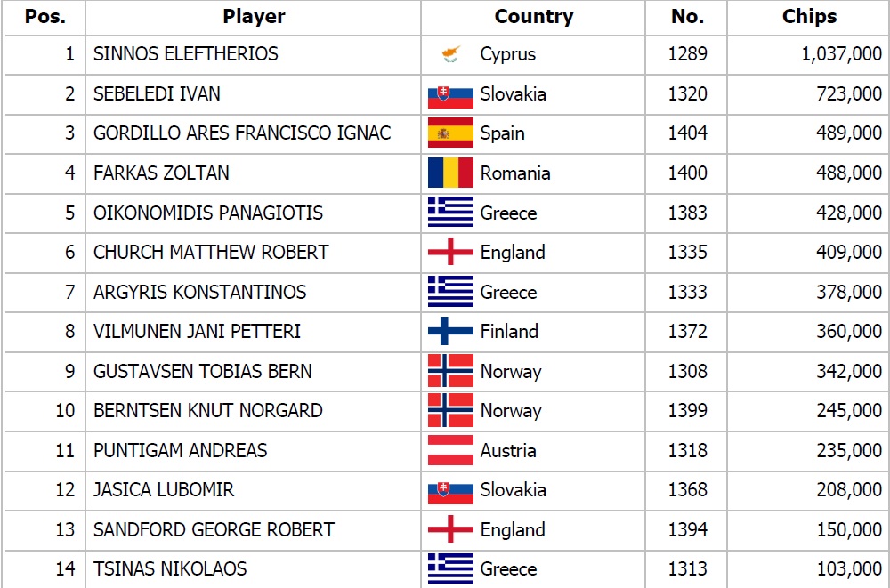This screenshot has height=588, width=890.
Task: Click Norway flag in Gustavsen Tobias row
Action: 450,371
